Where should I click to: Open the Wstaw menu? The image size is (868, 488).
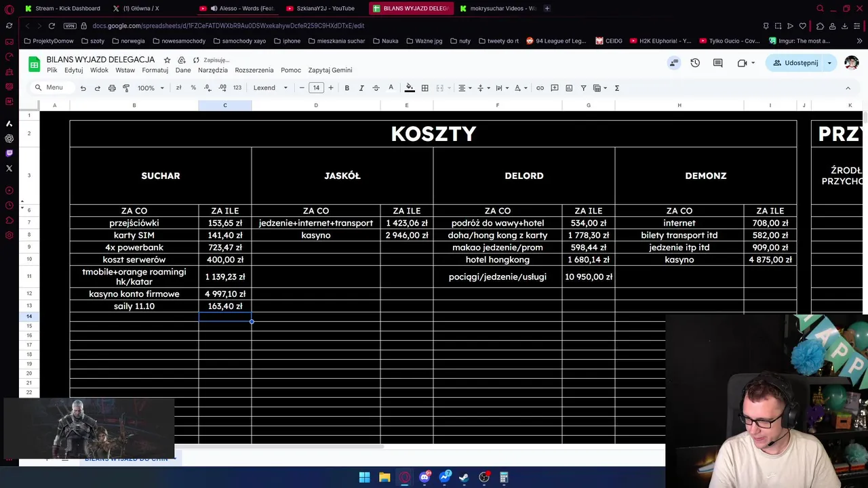(x=125, y=70)
